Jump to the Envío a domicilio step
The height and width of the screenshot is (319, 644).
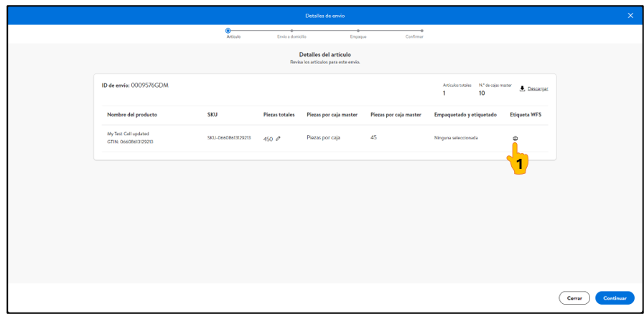[x=291, y=30]
